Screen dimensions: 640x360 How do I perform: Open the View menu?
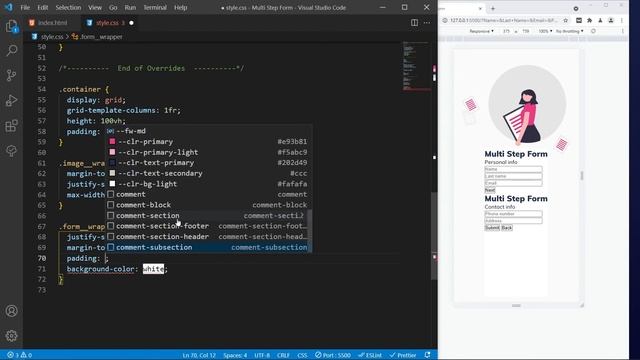click(x=95, y=7)
